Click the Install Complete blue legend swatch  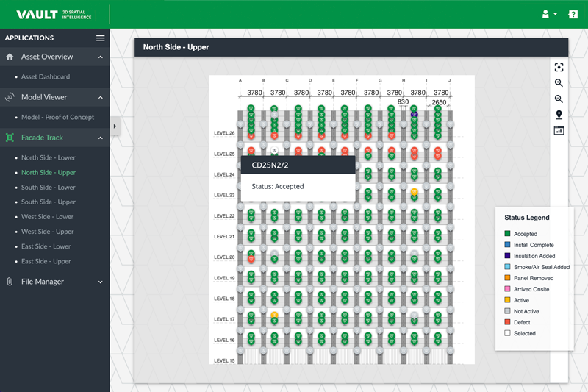(x=507, y=245)
